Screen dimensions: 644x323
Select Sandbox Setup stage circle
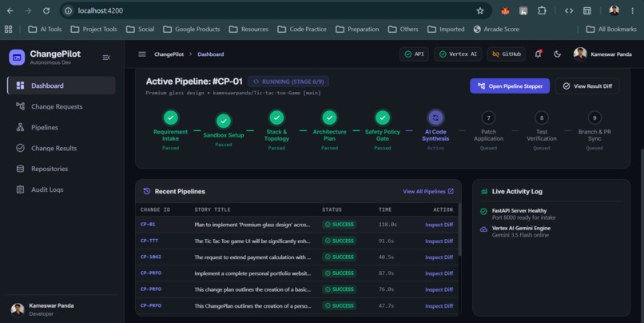(224, 121)
